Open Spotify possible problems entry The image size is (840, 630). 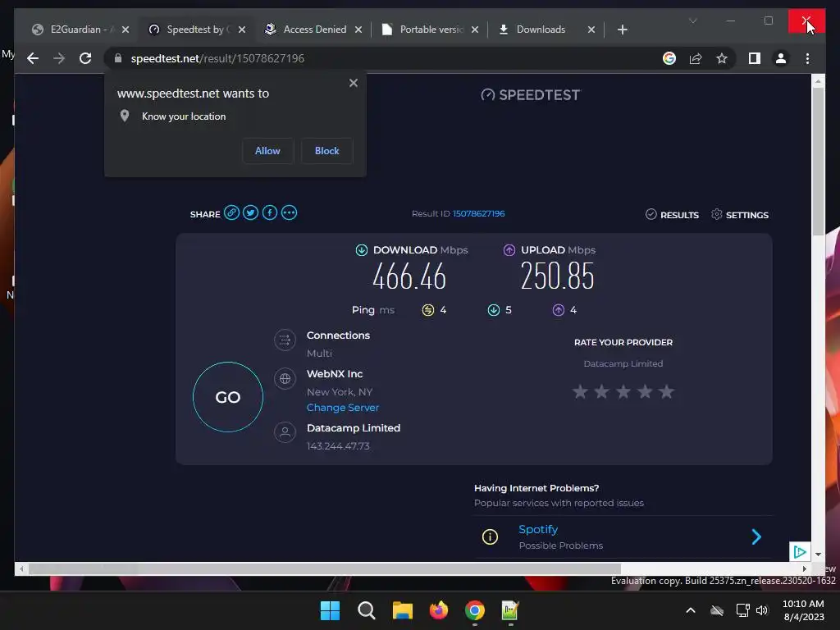(x=623, y=536)
